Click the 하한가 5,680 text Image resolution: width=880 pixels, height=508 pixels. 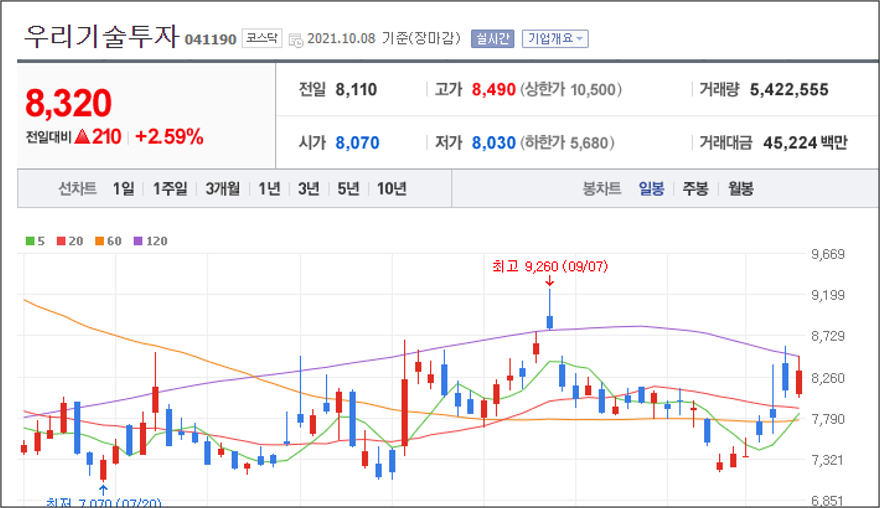pyautogui.click(x=567, y=143)
